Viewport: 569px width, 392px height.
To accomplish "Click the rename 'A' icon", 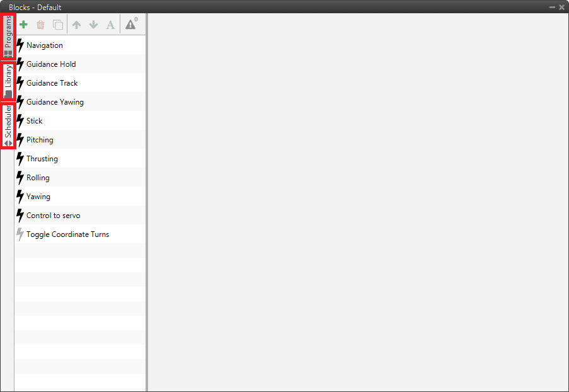I will 110,25.
